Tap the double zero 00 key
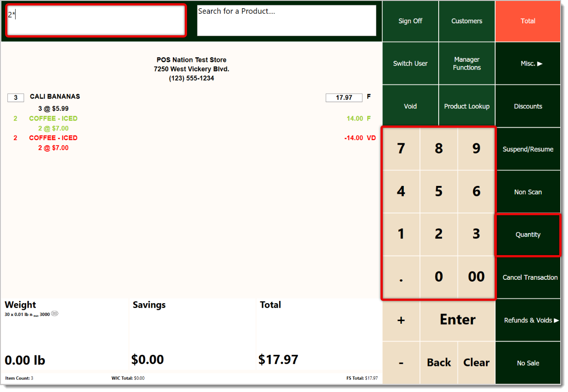568x392 pixels. click(x=476, y=277)
